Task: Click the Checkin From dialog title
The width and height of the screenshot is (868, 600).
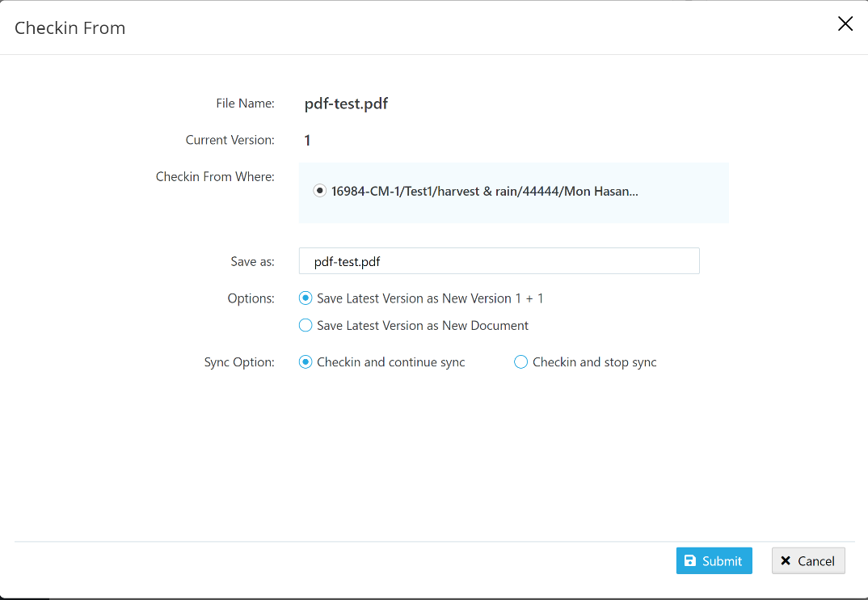Action: tap(70, 28)
